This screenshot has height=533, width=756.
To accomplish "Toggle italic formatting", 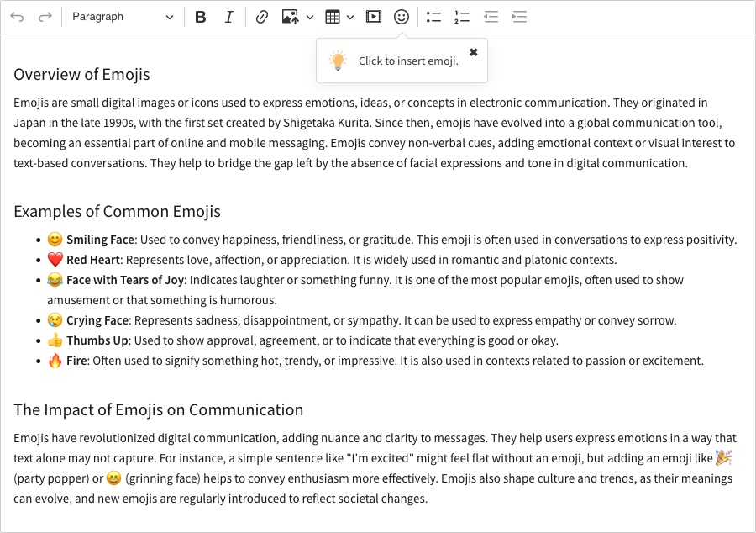I will pos(228,16).
